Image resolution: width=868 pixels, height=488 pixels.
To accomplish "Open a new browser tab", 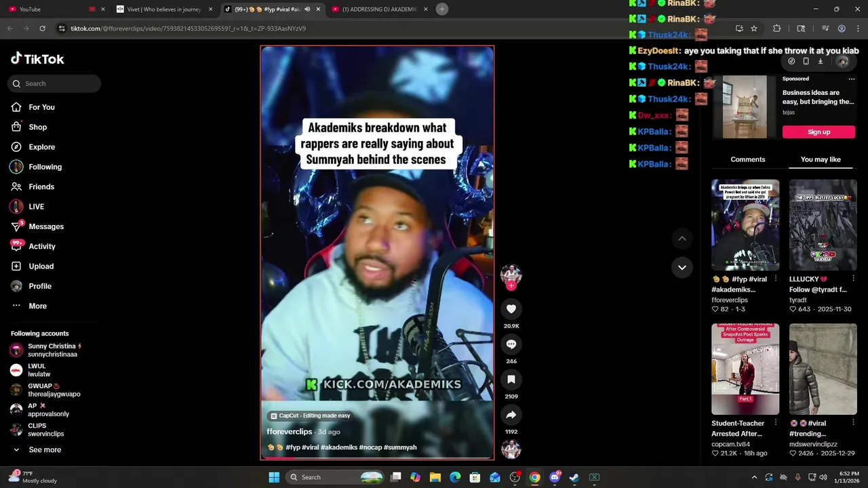I will (x=441, y=9).
